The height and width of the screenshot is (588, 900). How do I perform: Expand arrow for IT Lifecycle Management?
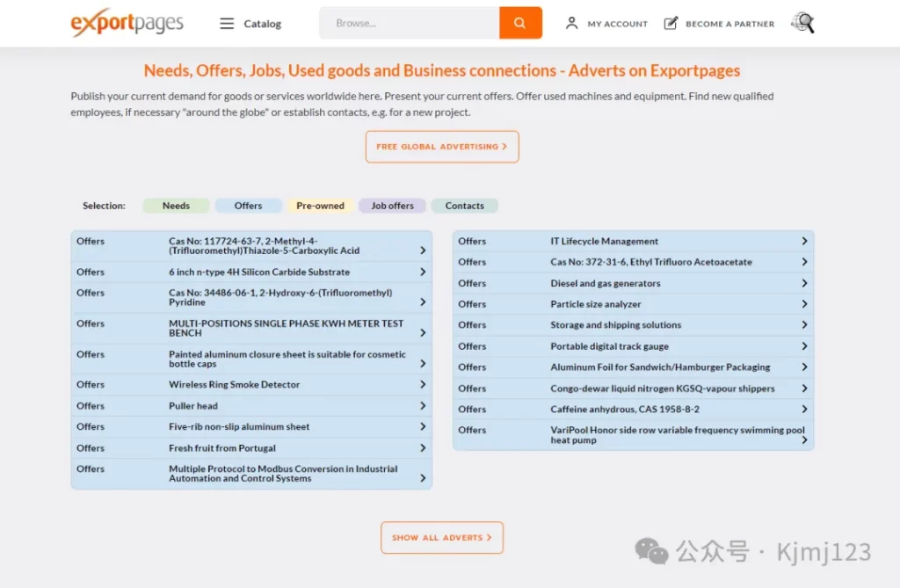(804, 241)
